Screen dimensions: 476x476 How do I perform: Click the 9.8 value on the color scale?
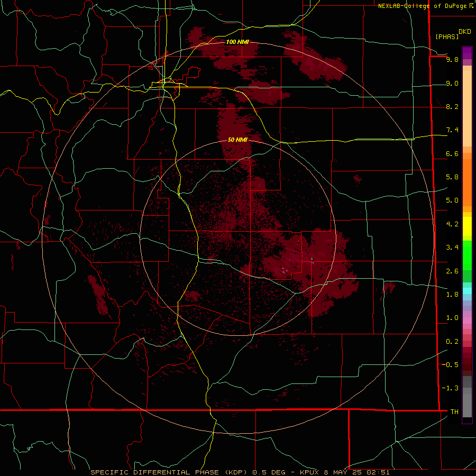tap(452, 59)
